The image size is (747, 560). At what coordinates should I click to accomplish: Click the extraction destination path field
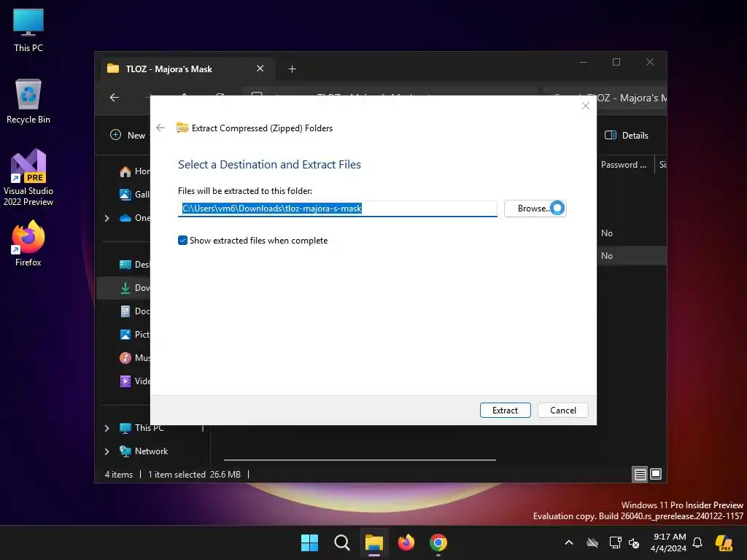(337, 209)
